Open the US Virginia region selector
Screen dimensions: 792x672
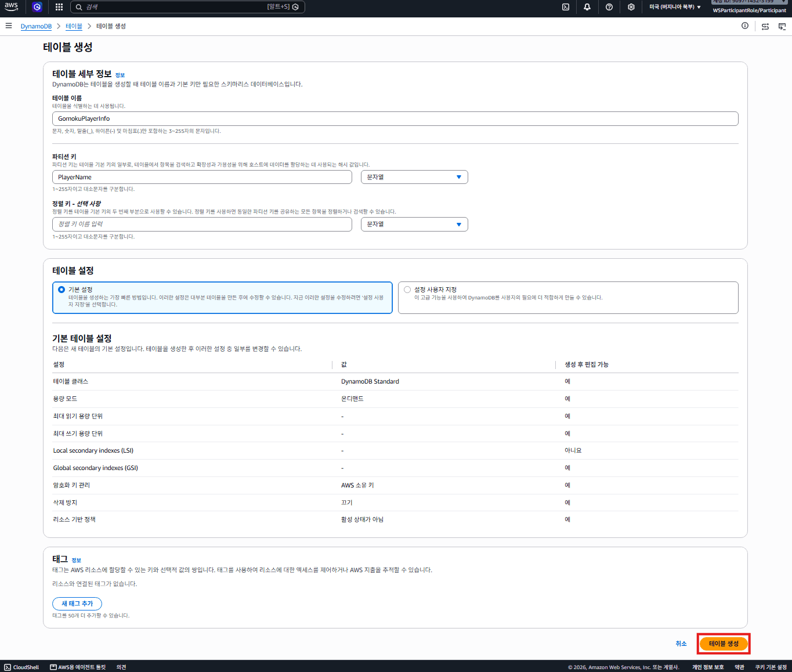(x=675, y=7)
